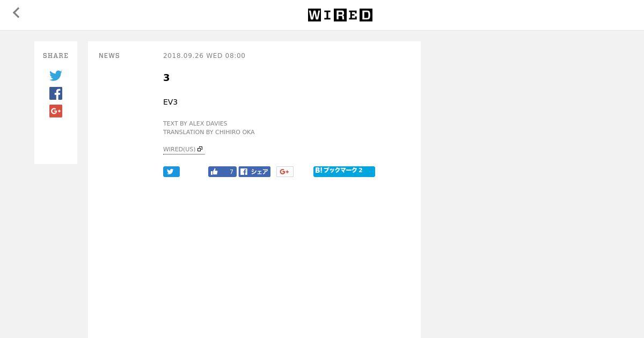The width and height of the screenshot is (644, 338).
Task: Click the TEXT BY ALEX DAVIES credit
Action: click(x=195, y=123)
